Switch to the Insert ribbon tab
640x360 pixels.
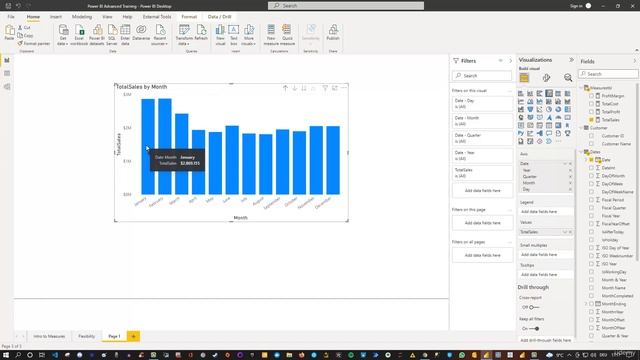tap(56, 17)
